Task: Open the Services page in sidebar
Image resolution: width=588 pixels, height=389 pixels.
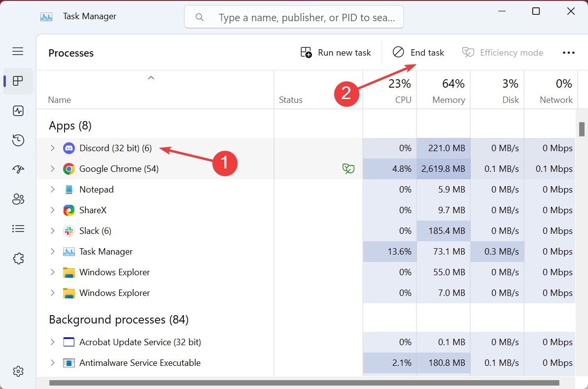Action: coord(18,258)
